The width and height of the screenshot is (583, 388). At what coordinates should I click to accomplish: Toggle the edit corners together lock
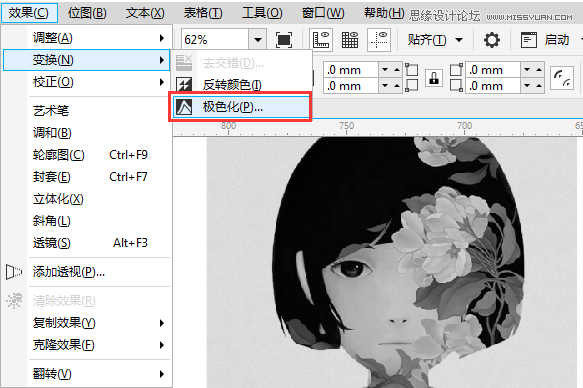pos(434,77)
